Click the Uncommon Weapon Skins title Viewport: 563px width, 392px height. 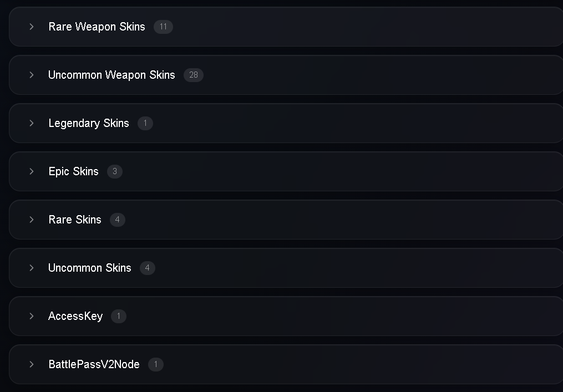point(111,75)
